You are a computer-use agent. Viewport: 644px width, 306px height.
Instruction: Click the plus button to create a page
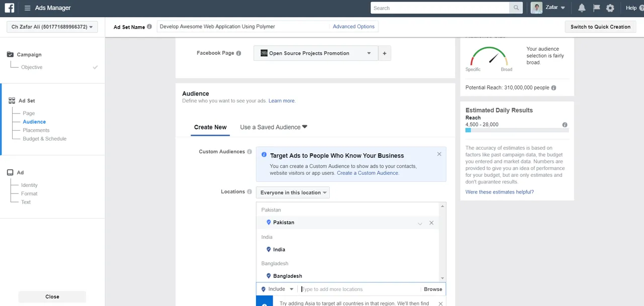384,53
